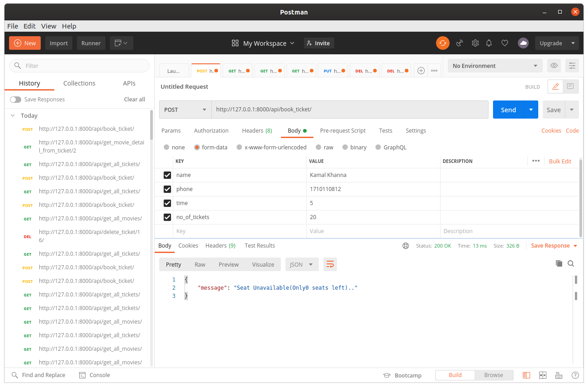The width and height of the screenshot is (588, 387).
Task: Open the settings gear icon
Action: coord(475,43)
